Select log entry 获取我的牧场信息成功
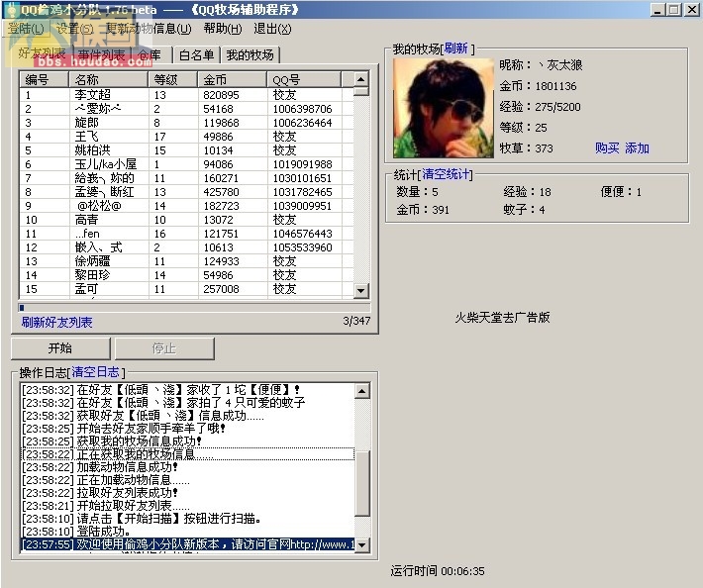Image resolution: width=703 pixels, height=588 pixels. [187, 441]
